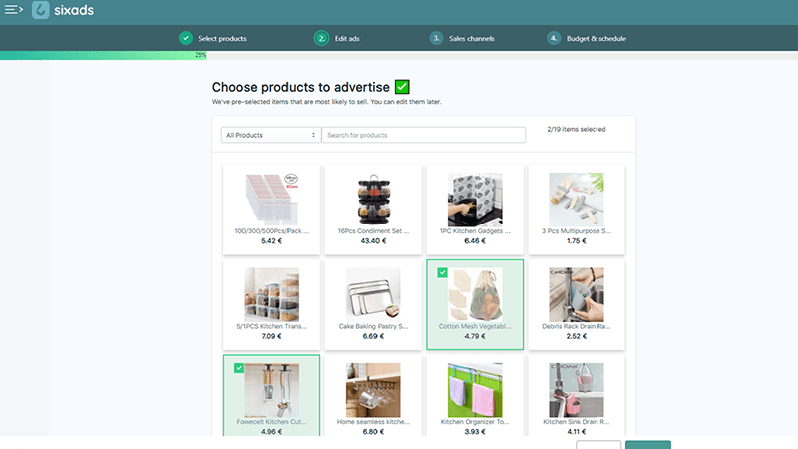This screenshot has height=449, width=798.
Task: Click the 5.42 € price text
Action: (271, 241)
